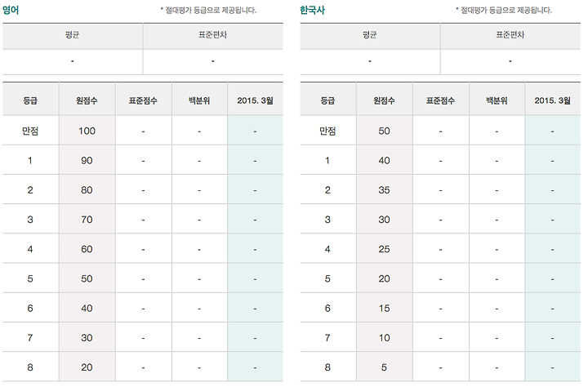Click the 등급 column header in 영어 table
This screenshot has width=588, height=387.
[x=30, y=100]
